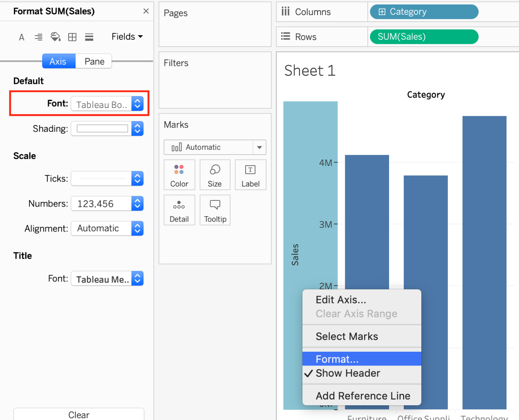Switch to the Pane tab

[94, 61]
